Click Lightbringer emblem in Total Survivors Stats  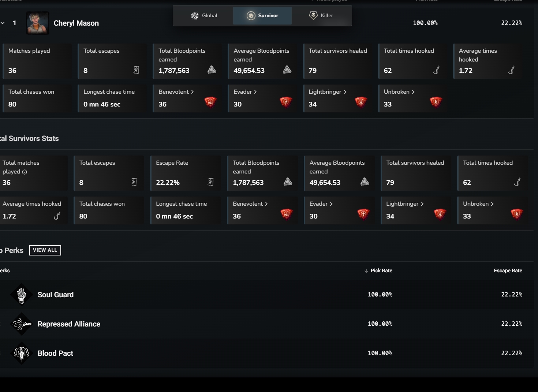click(x=440, y=214)
